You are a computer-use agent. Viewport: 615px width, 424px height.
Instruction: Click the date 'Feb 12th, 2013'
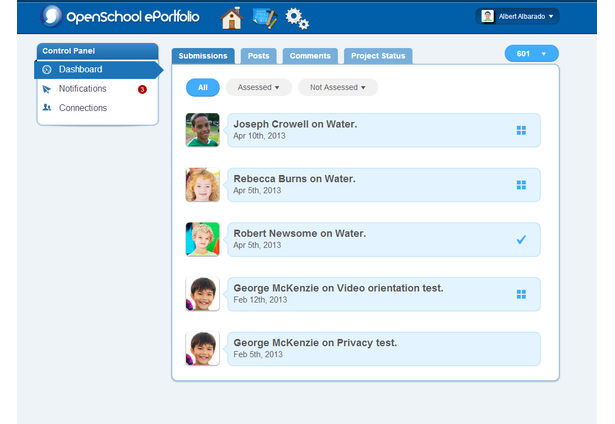pyautogui.click(x=260, y=300)
